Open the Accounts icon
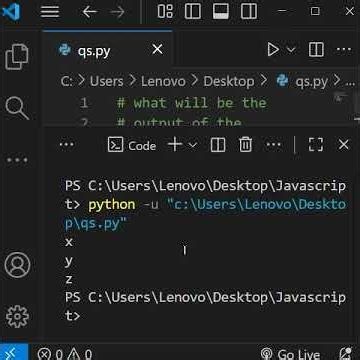Image resolution: width=360 pixels, height=360 pixels. click(17, 265)
